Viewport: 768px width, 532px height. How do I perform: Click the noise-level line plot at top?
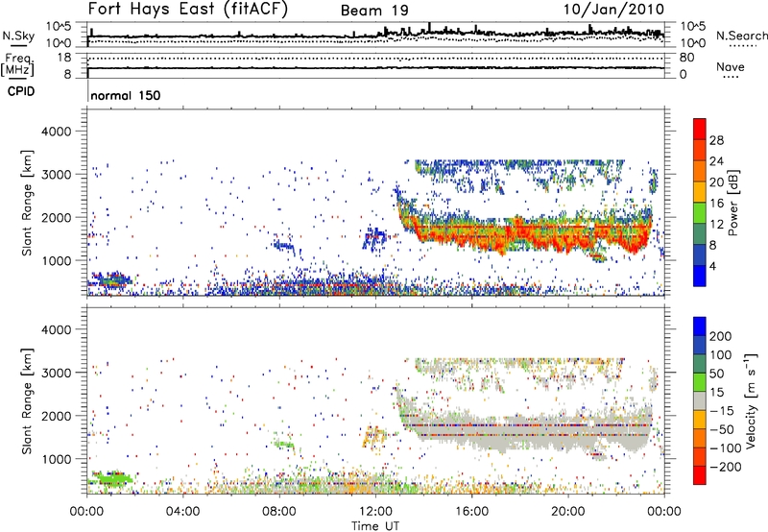pos(375,35)
